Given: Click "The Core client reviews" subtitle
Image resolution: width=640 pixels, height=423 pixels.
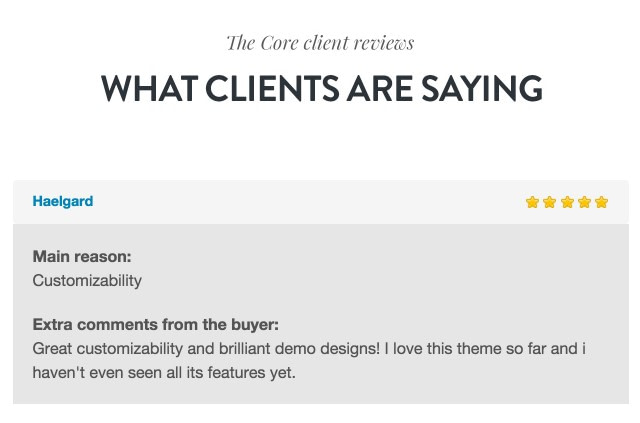Looking at the screenshot, I should pos(320,43).
